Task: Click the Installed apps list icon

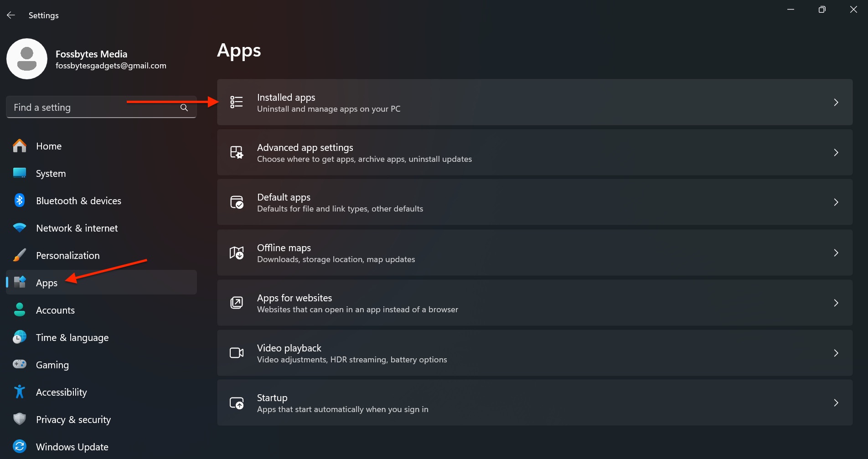Action: click(x=236, y=103)
